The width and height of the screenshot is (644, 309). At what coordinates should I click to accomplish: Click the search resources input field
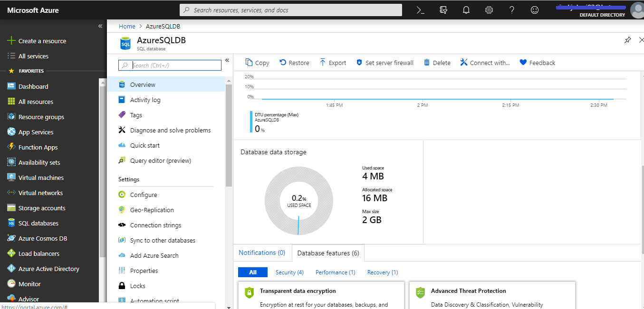click(291, 9)
